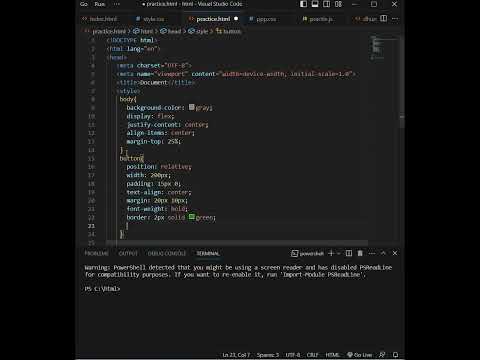Viewport: 480px width, 360px height.
Task: Click the status bar icon after Go Live
Action: (382, 355)
